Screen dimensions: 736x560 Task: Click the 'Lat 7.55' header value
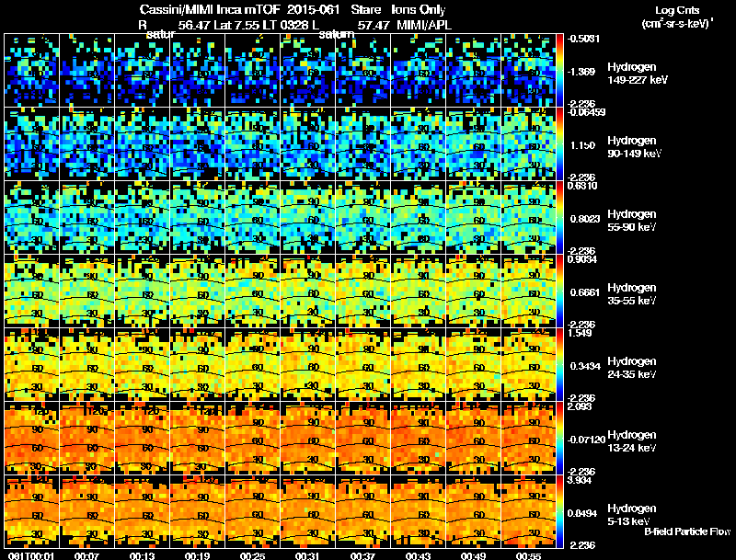tap(236, 26)
